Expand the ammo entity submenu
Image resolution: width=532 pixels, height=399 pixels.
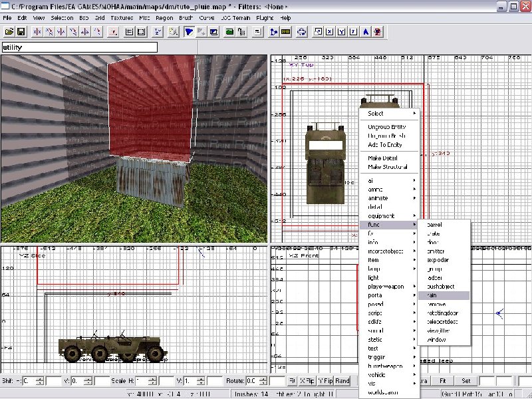pyautogui.click(x=390, y=190)
